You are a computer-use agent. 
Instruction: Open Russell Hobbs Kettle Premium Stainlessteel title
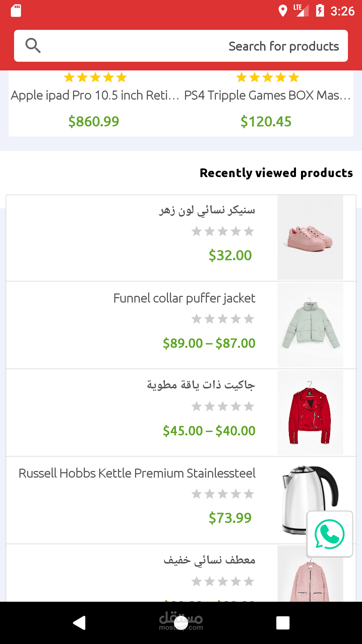[137, 473]
